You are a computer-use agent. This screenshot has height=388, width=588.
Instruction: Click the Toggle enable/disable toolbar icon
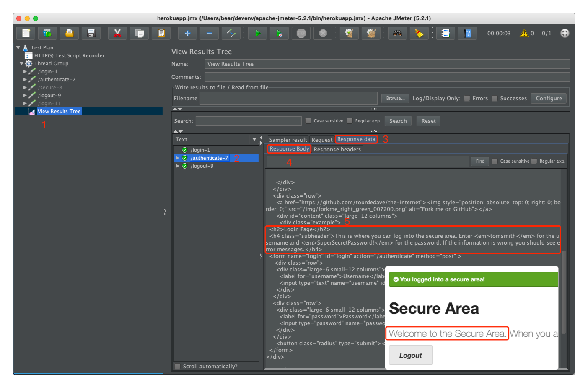point(231,33)
